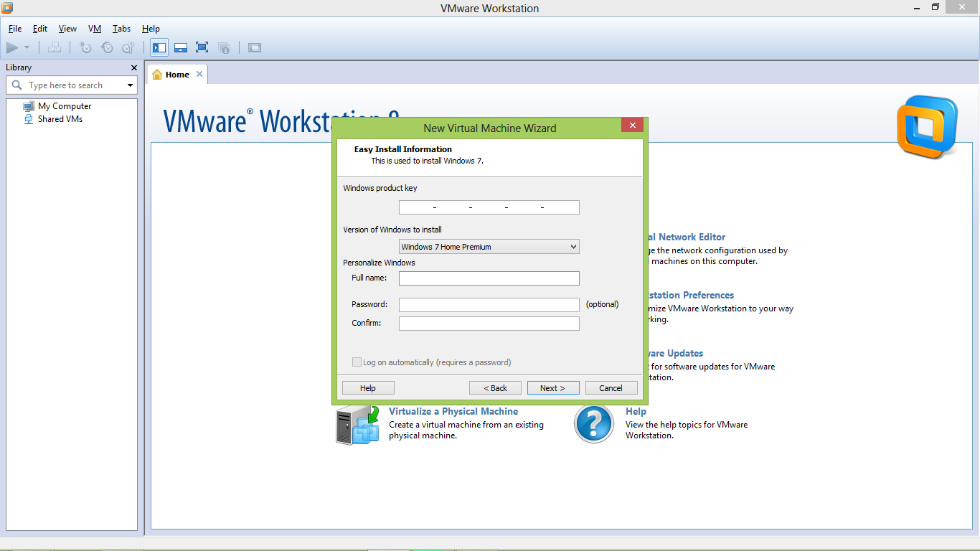This screenshot has height=551, width=980.
Task: Open the Version of Windows dropdown
Action: point(489,247)
